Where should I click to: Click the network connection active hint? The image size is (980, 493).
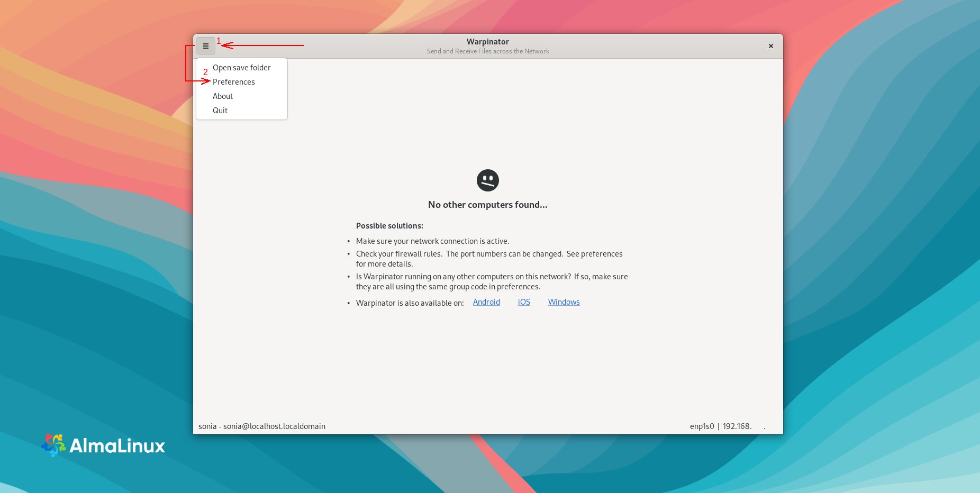coord(432,241)
